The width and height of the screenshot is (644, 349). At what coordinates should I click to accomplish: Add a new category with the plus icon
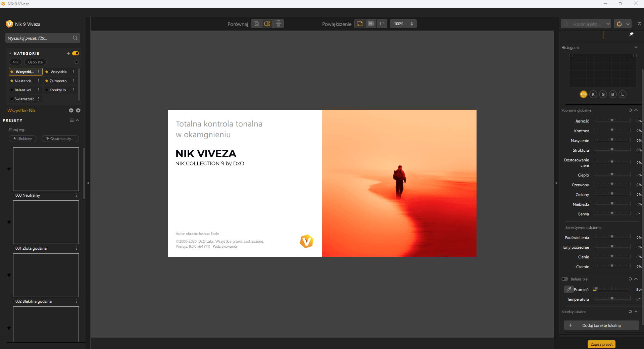pyautogui.click(x=68, y=53)
